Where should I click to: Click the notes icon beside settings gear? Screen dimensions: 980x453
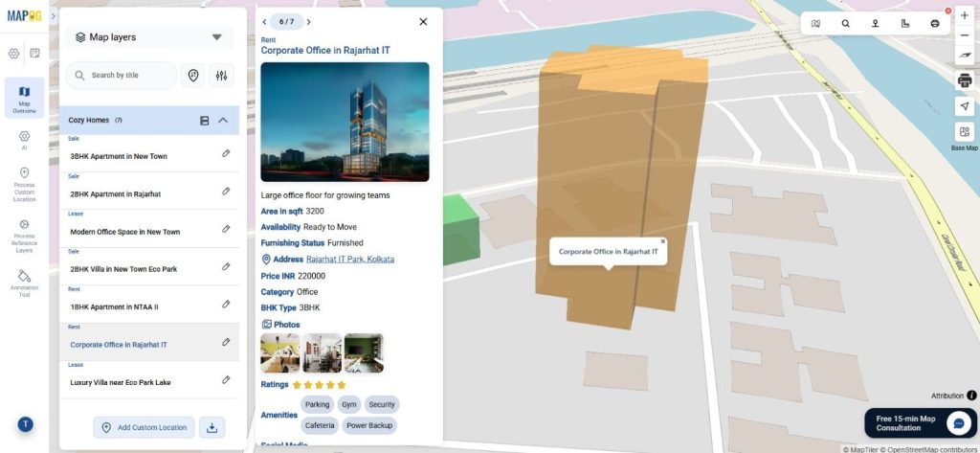coord(35,54)
